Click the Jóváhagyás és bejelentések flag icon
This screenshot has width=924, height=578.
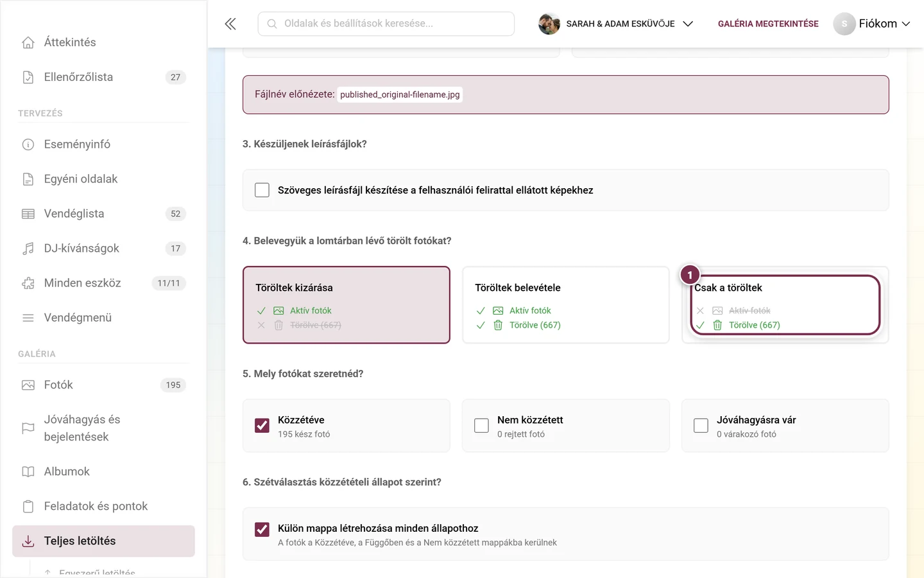pos(28,428)
